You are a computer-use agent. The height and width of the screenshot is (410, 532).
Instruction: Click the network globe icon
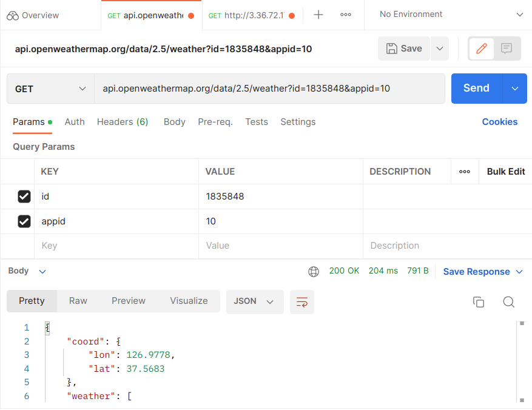pos(314,271)
